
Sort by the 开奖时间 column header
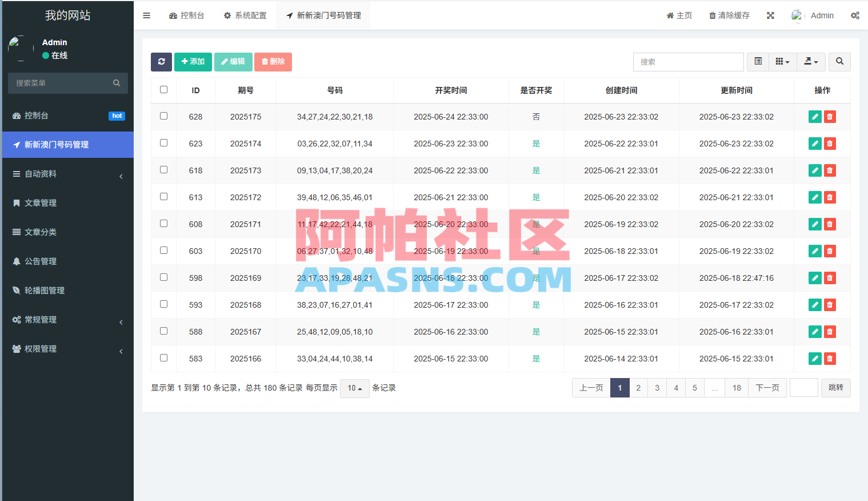pyautogui.click(x=451, y=90)
